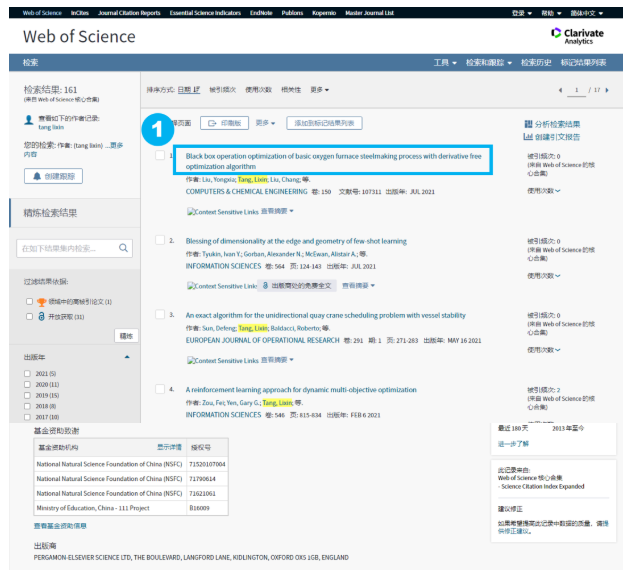Viewport: 635px width, 570px height.
Task: Open 更多 dropdown next to export button
Action: [x=265, y=123]
